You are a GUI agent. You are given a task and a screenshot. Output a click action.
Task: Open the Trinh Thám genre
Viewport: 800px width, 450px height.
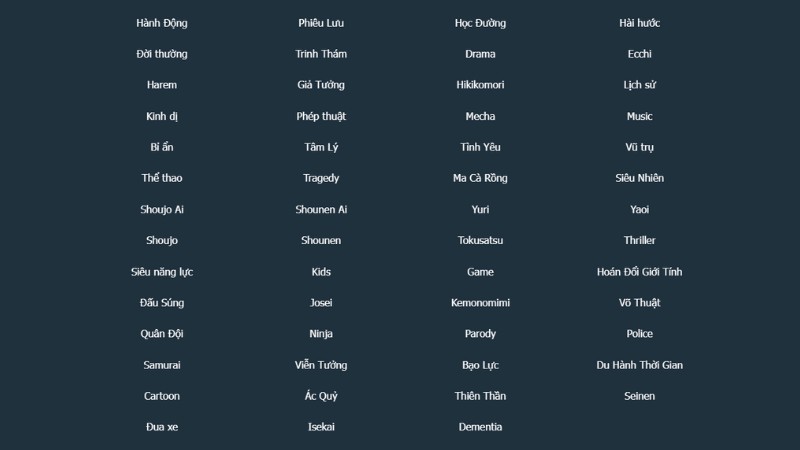click(x=321, y=54)
